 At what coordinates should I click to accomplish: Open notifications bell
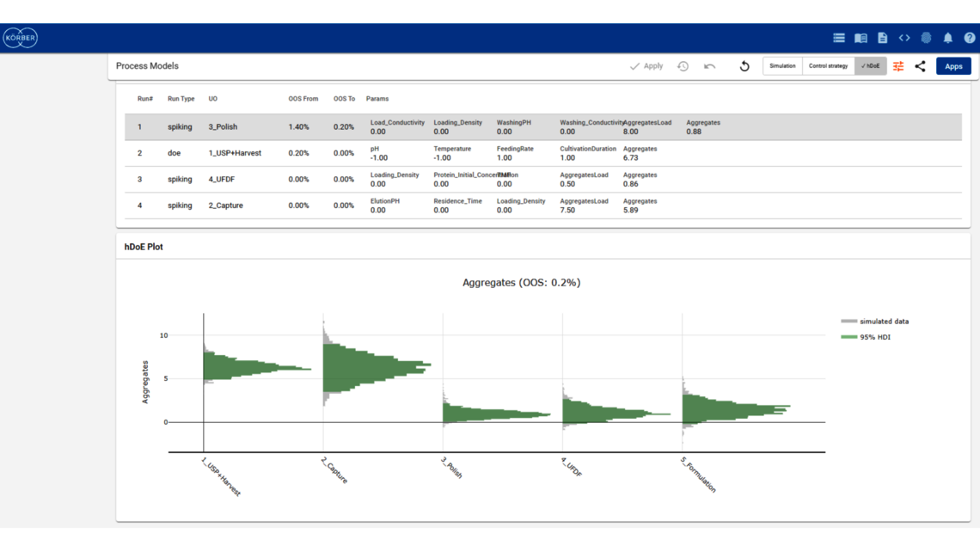click(947, 38)
